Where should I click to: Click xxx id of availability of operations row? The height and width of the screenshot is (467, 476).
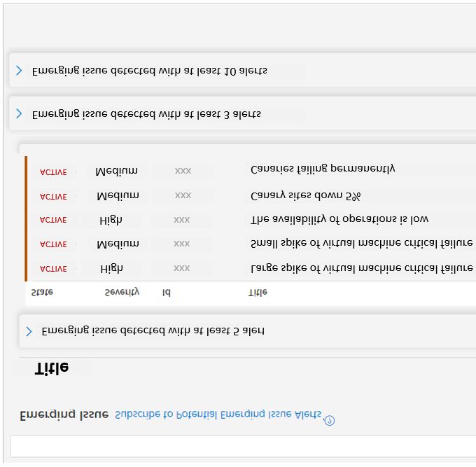(x=181, y=220)
